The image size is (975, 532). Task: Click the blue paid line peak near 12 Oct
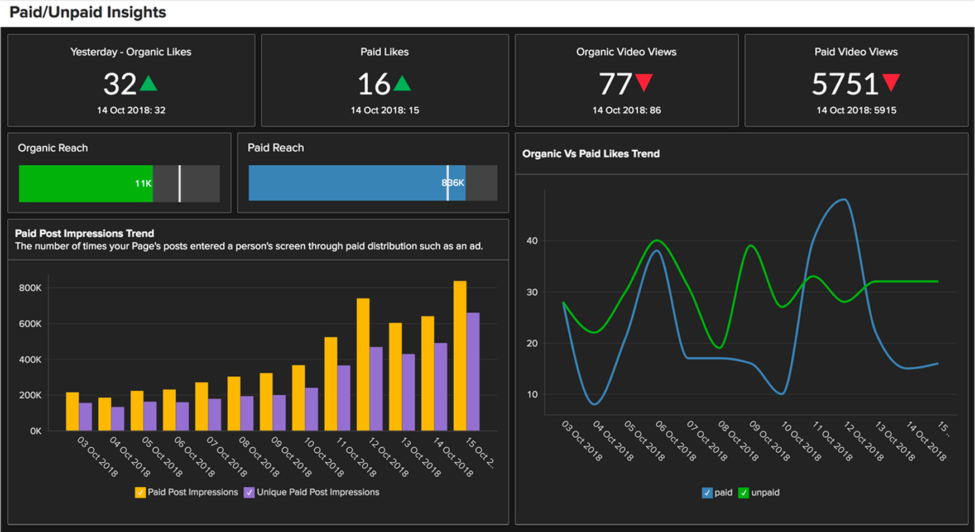click(x=845, y=200)
